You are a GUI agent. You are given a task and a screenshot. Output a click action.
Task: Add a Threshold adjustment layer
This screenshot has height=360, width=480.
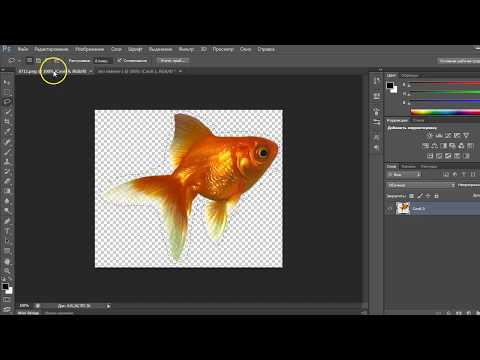coord(448,156)
